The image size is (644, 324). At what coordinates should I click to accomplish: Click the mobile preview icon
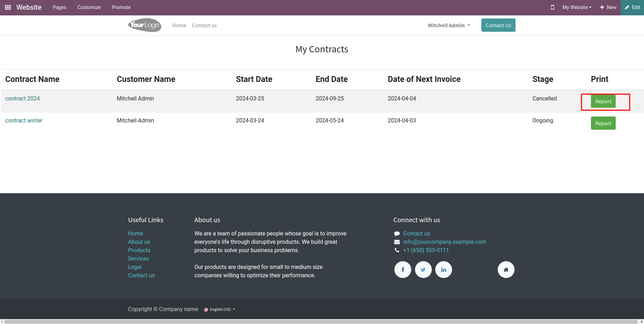(553, 7)
